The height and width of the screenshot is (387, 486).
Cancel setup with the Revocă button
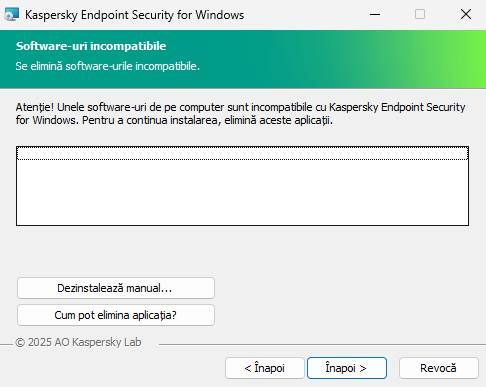pyautogui.click(x=439, y=368)
